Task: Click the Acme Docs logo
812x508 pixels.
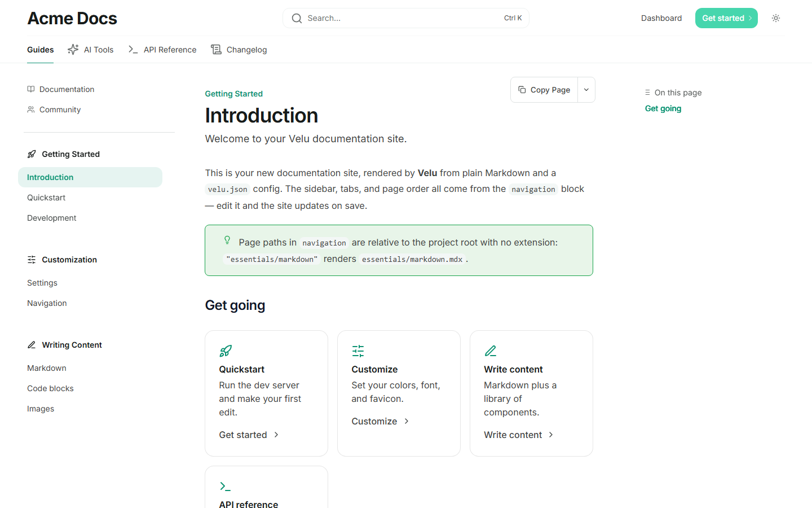Action: pos(72,18)
